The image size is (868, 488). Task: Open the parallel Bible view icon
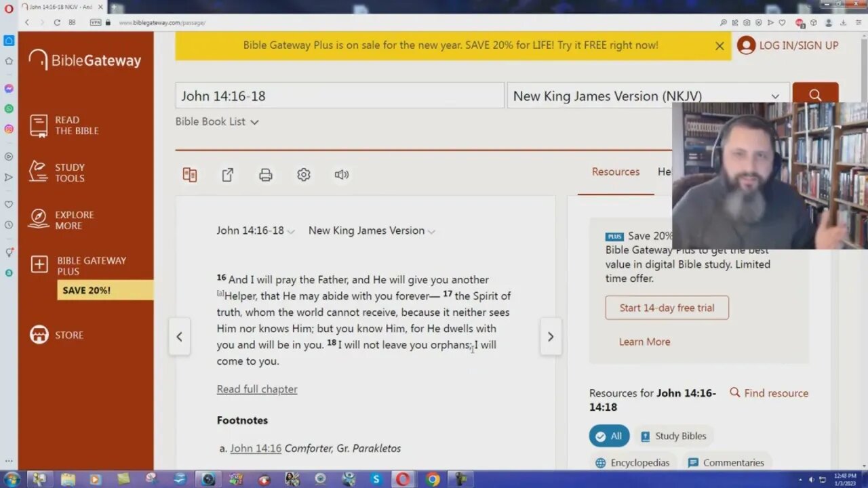tap(190, 175)
